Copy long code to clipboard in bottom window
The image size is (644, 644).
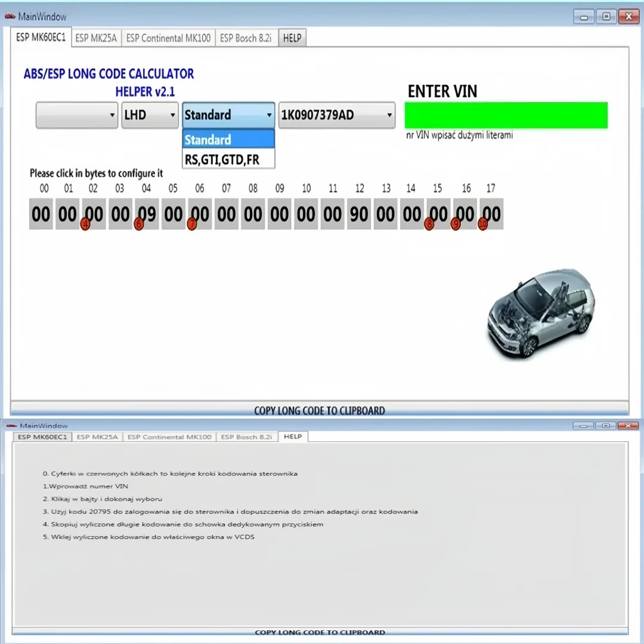(x=320, y=632)
